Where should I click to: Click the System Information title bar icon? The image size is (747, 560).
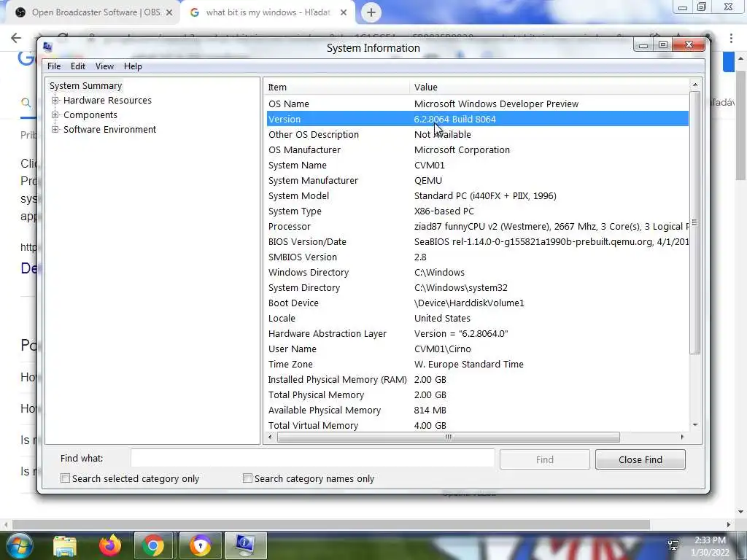coord(47,47)
